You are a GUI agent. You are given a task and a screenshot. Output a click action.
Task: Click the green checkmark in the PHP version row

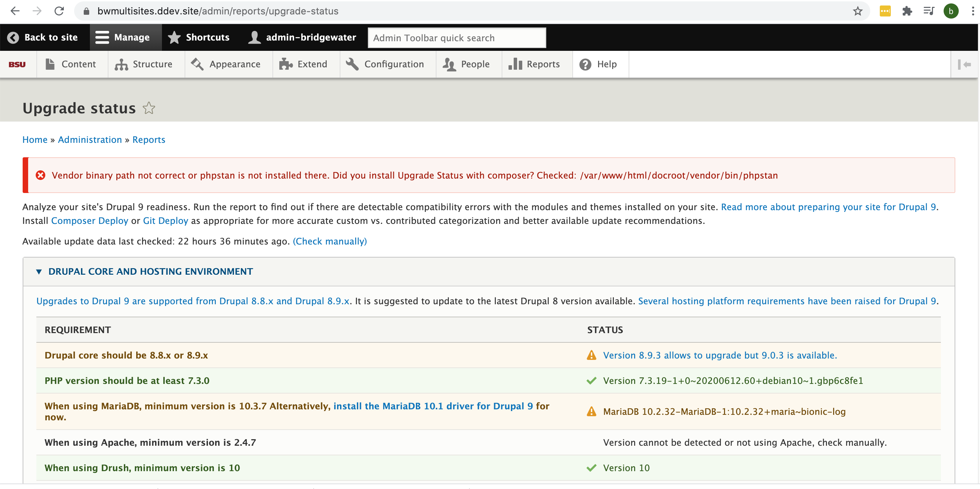(592, 381)
